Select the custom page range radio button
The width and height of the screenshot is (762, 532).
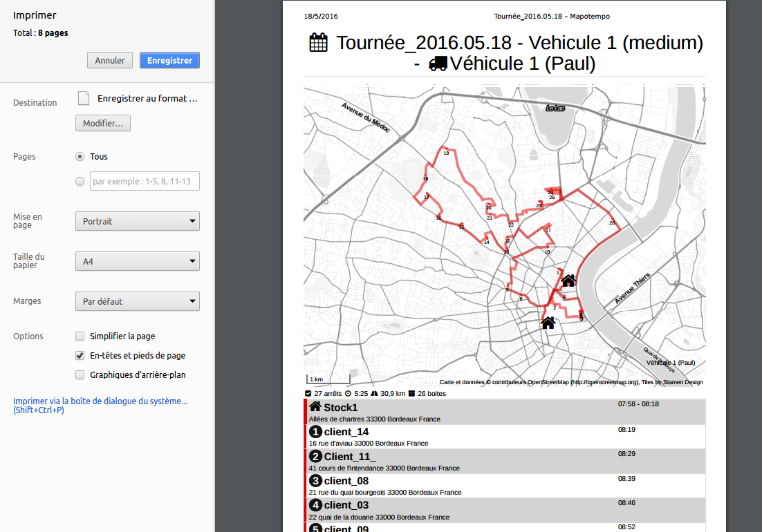(80, 181)
